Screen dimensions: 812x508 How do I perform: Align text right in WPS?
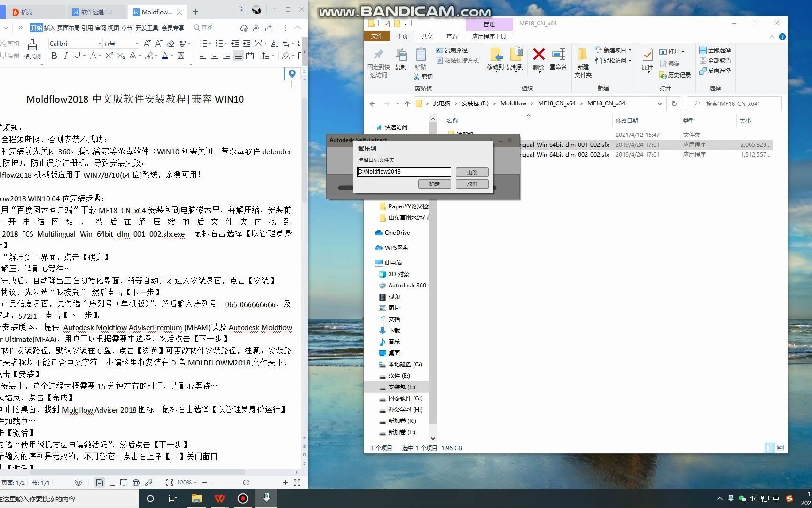coord(226,56)
